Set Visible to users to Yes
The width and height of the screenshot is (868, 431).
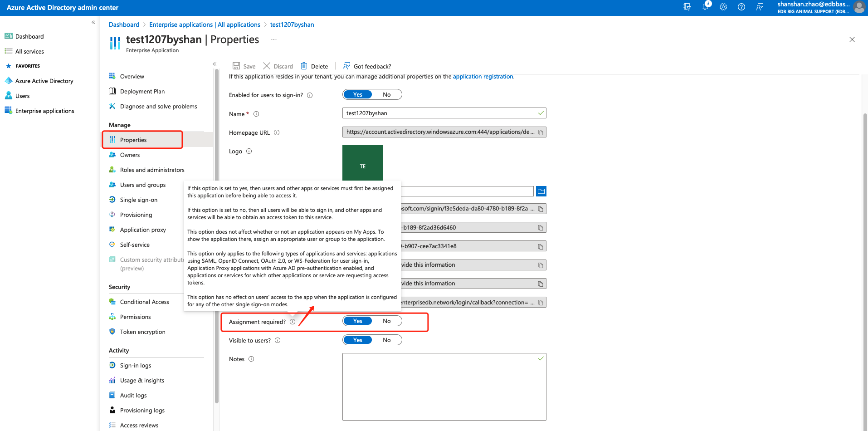pyautogui.click(x=358, y=340)
